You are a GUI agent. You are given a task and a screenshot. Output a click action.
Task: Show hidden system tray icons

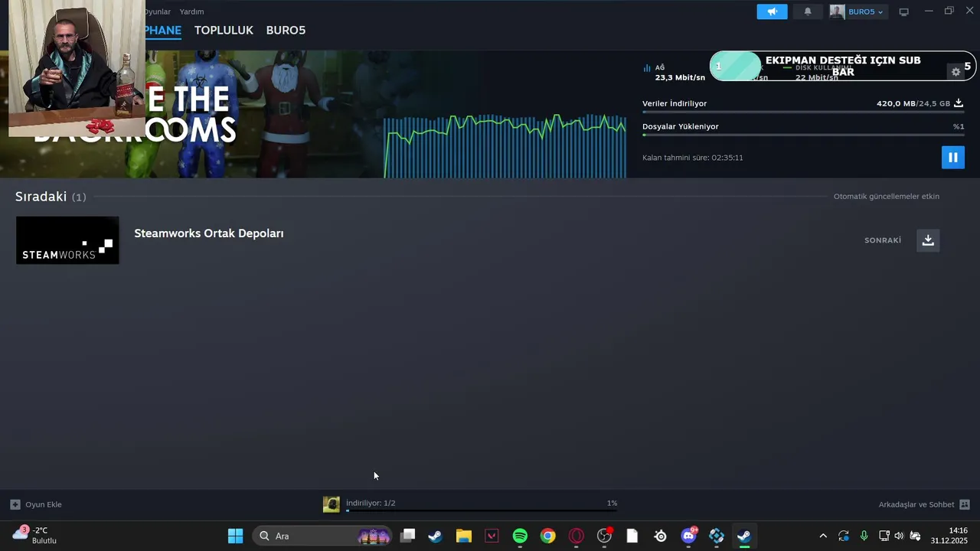pyautogui.click(x=823, y=536)
